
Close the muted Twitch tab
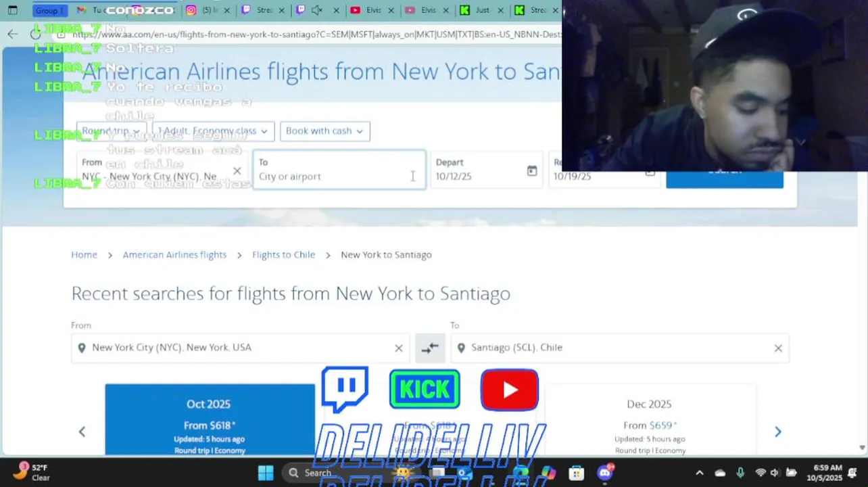click(336, 10)
